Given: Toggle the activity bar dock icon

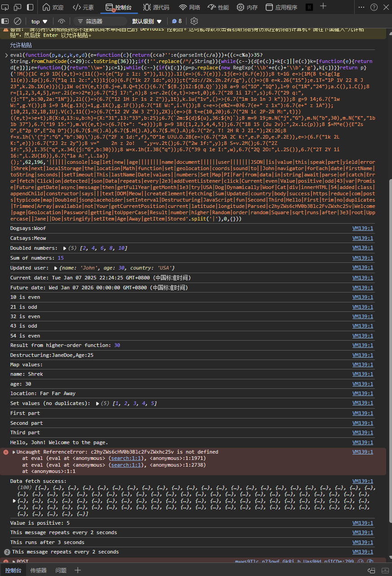Looking at the screenshot, I should tap(30, 7).
